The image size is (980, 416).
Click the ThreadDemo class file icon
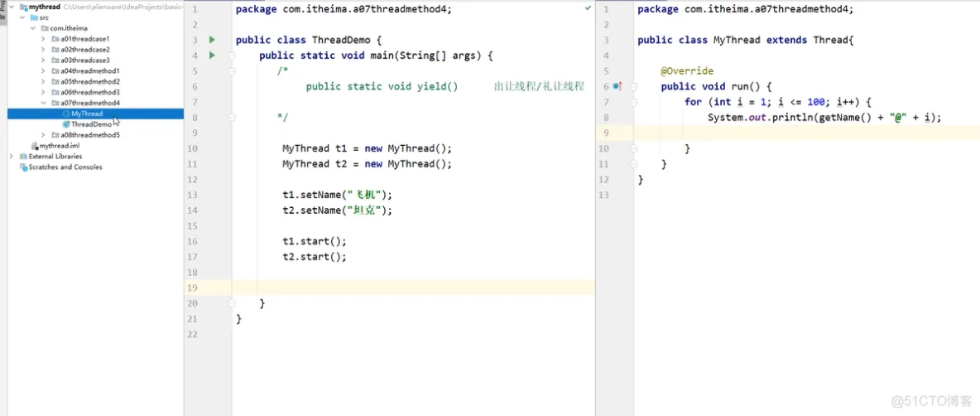pyautogui.click(x=66, y=124)
